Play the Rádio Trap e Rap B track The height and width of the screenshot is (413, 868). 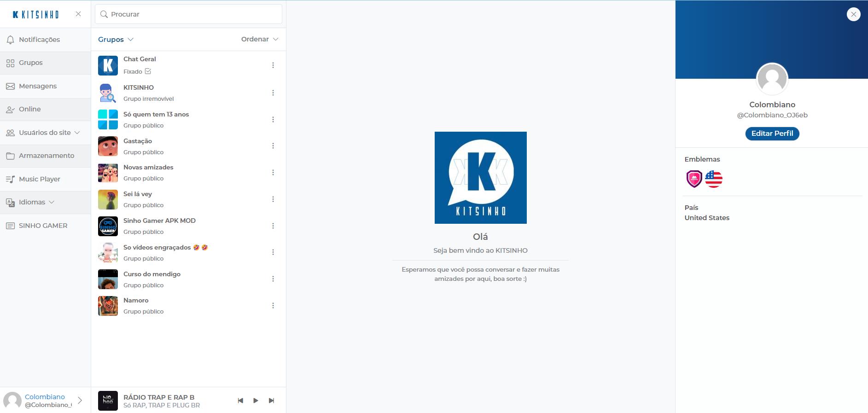point(256,401)
